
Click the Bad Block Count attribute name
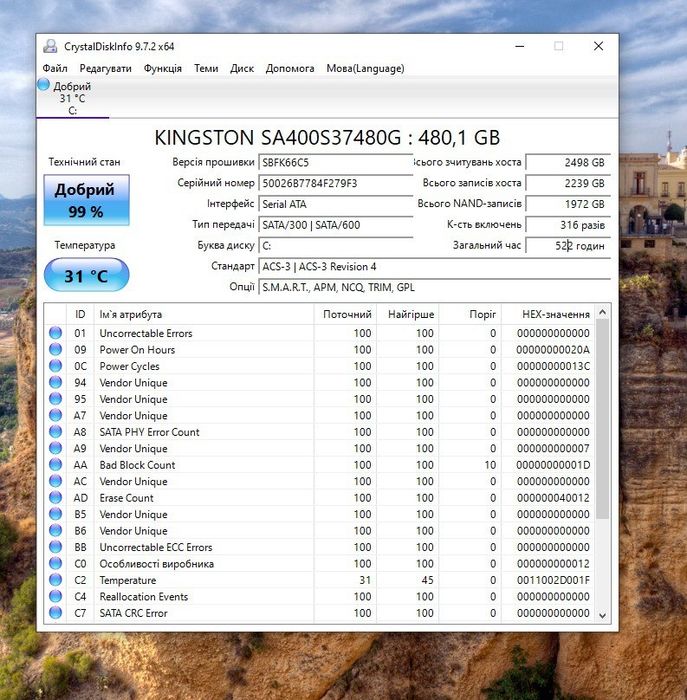(x=137, y=465)
